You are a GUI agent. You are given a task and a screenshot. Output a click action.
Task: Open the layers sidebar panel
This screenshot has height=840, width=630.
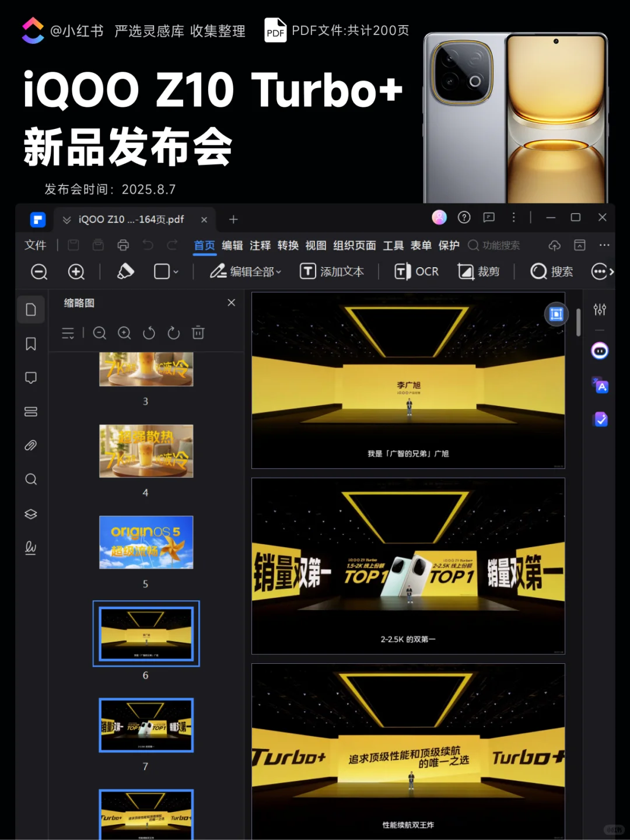coord(31,514)
